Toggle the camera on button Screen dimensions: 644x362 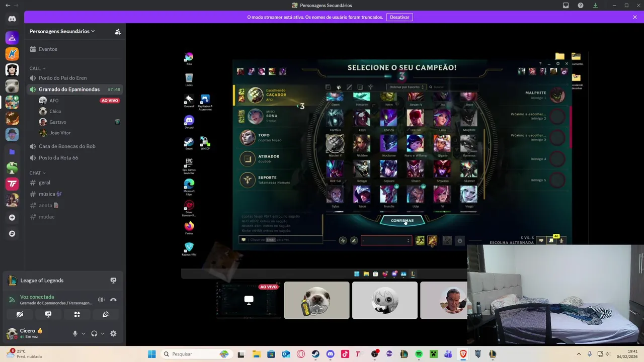click(x=20, y=314)
